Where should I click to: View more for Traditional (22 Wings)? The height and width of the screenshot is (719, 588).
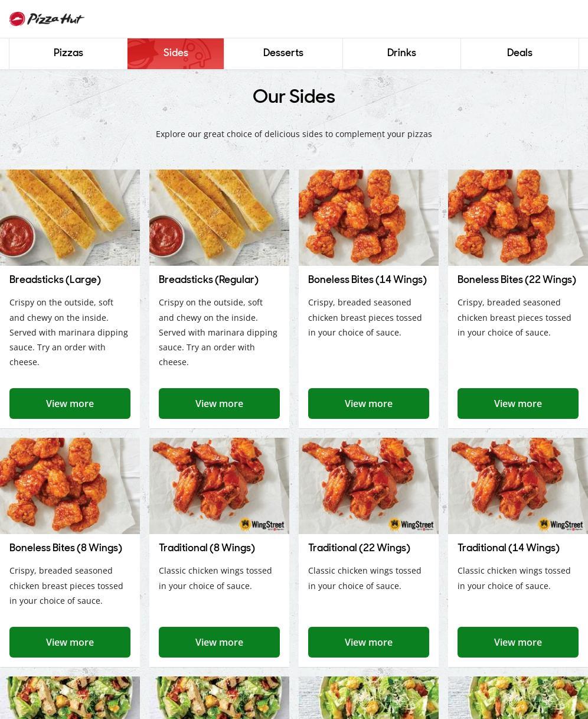click(368, 642)
